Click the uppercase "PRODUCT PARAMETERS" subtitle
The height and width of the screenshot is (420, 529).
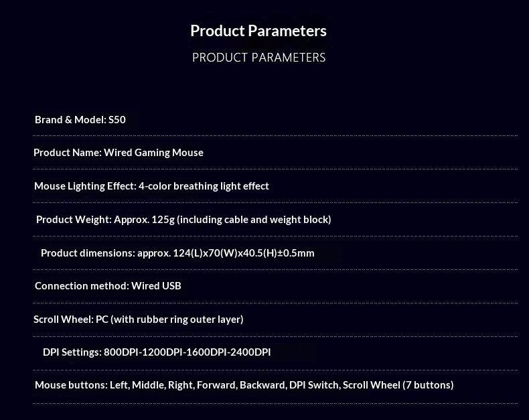tap(258, 58)
